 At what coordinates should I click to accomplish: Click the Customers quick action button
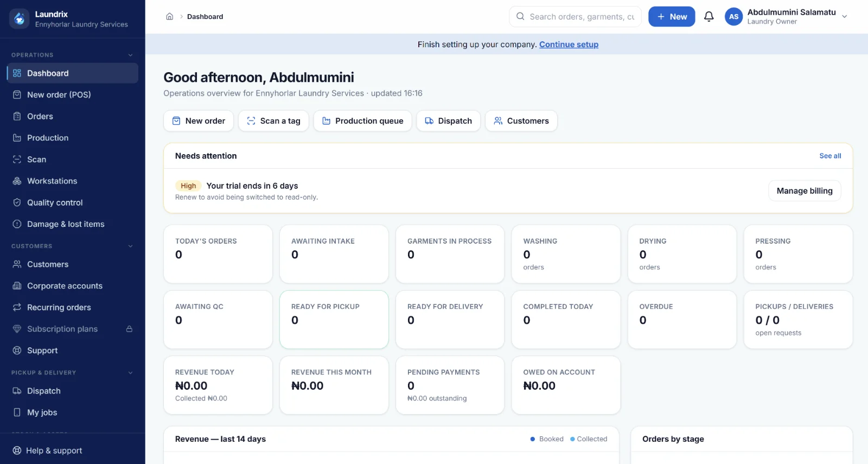[x=521, y=121]
